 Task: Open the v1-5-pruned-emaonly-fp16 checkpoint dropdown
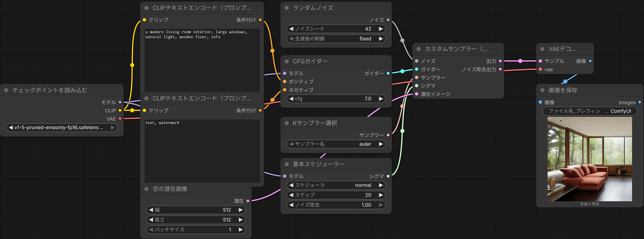[x=62, y=127]
